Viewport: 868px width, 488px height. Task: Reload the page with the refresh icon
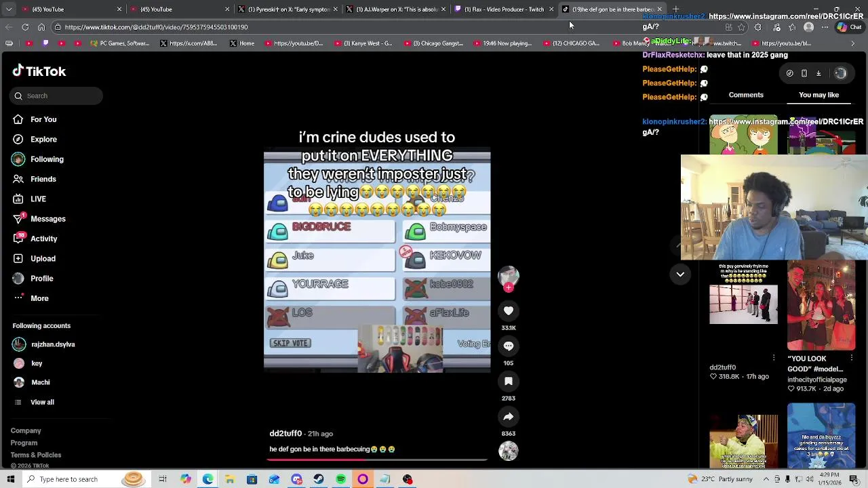[x=25, y=27]
